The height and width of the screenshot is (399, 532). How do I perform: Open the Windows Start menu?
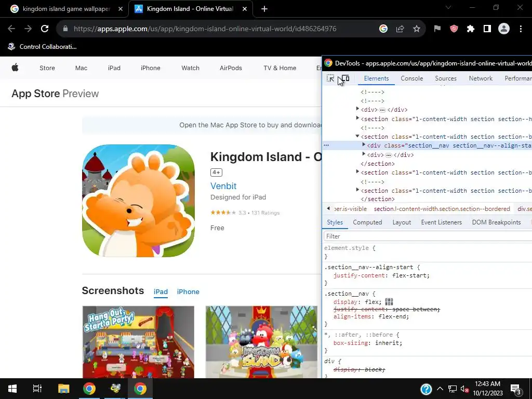pos(12,389)
